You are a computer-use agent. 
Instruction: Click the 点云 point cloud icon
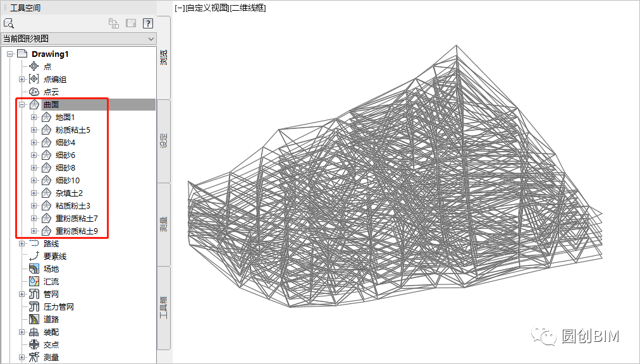point(34,92)
